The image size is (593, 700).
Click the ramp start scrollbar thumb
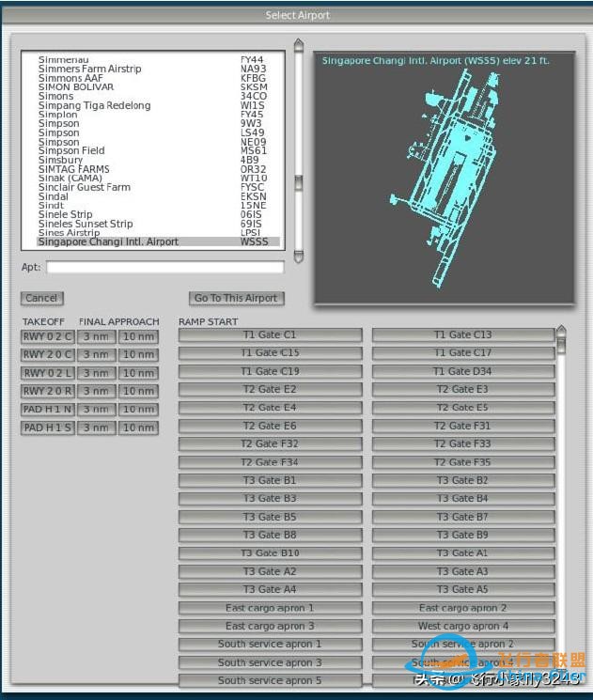561,345
